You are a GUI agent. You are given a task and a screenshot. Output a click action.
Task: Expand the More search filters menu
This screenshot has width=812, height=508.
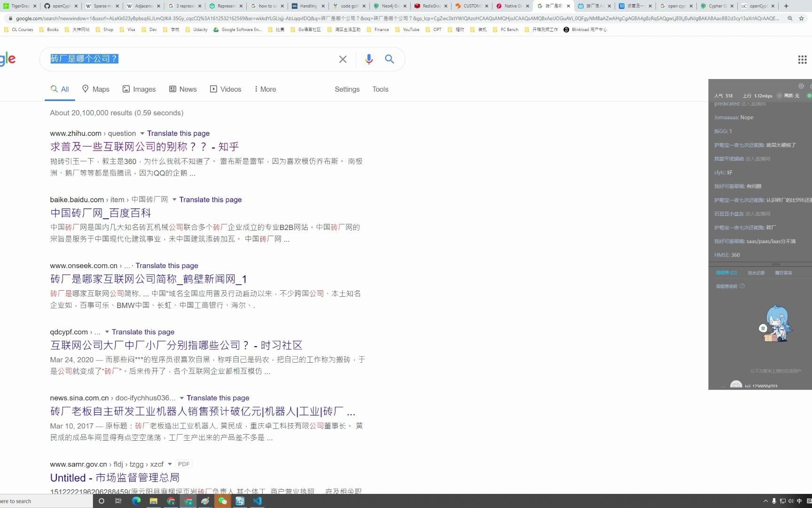tap(265, 89)
